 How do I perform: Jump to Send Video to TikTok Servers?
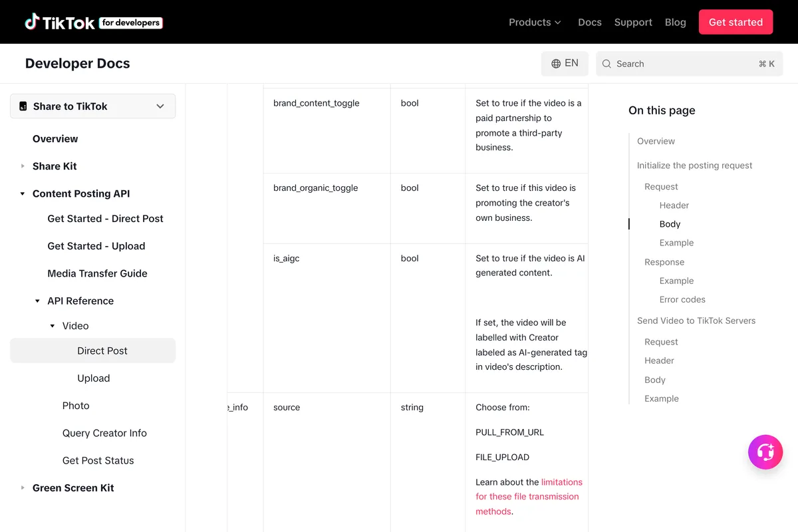coord(696,321)
